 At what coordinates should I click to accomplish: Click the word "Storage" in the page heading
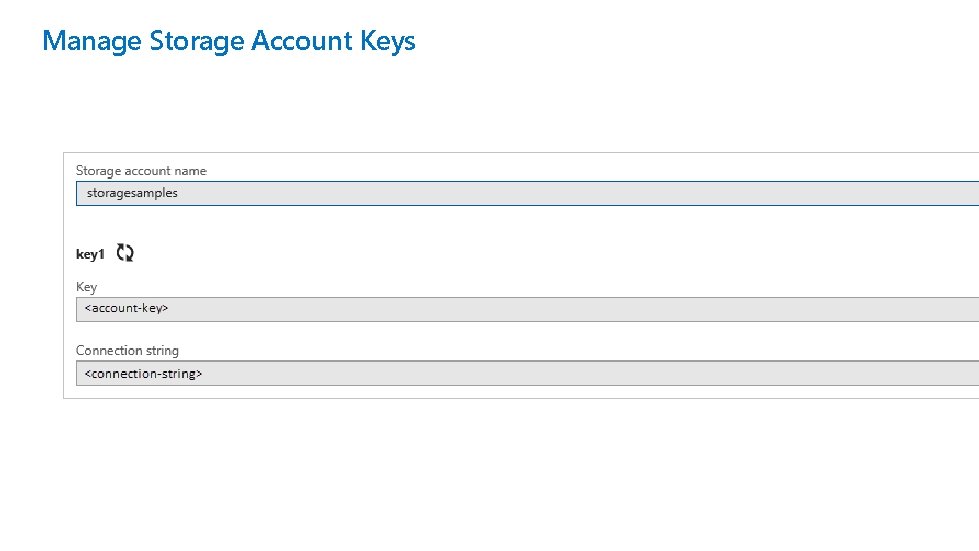(x=196, y=41)
